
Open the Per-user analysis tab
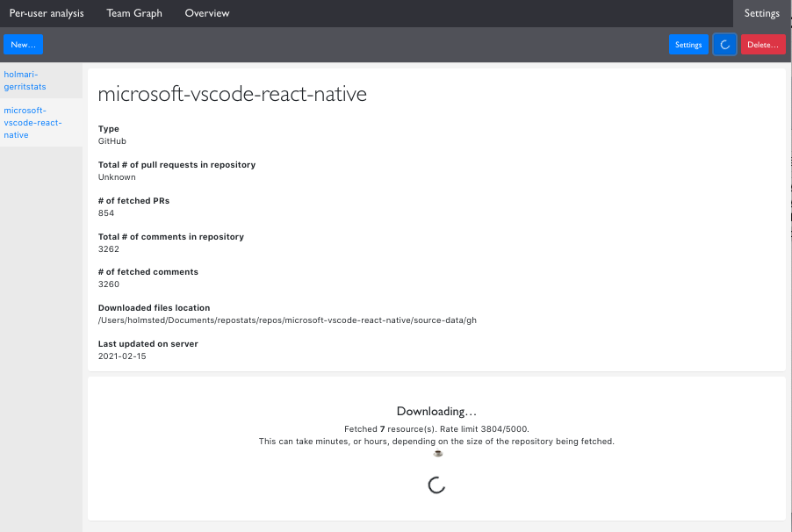(47, 13)
